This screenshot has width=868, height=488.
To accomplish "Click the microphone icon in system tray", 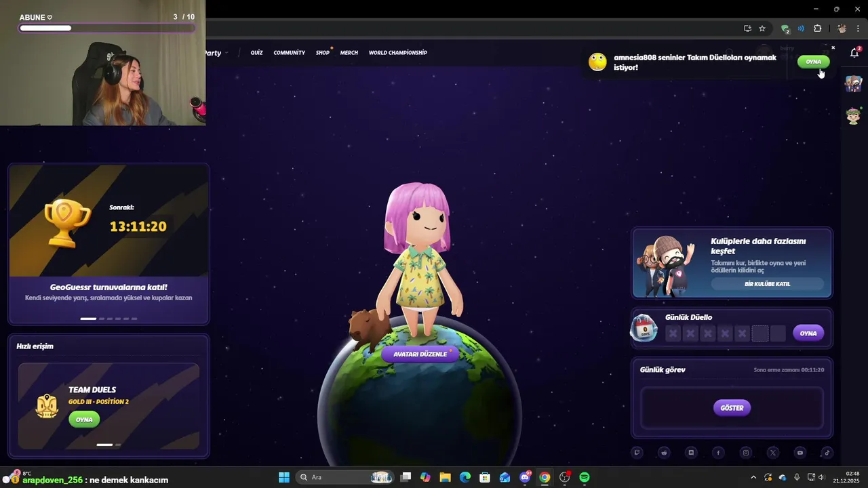I will (x=797, y=477).
